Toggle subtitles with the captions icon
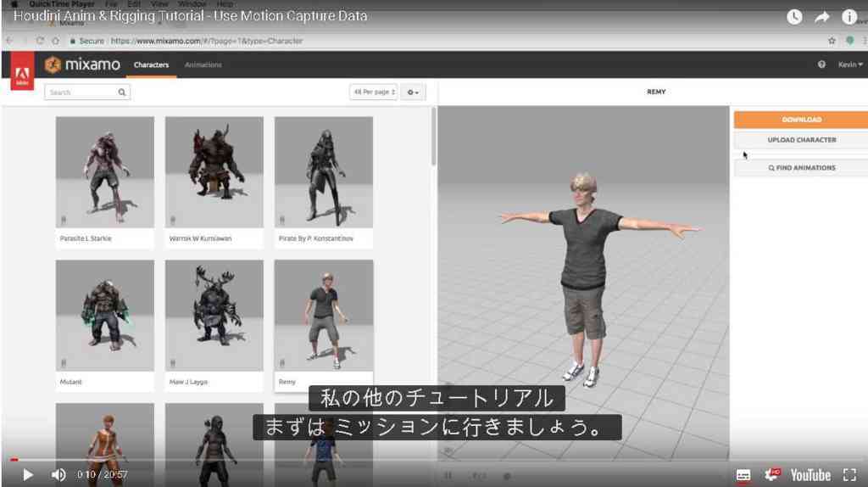The image size is (868, 487). pyautogui.click(x=743, y=475)
